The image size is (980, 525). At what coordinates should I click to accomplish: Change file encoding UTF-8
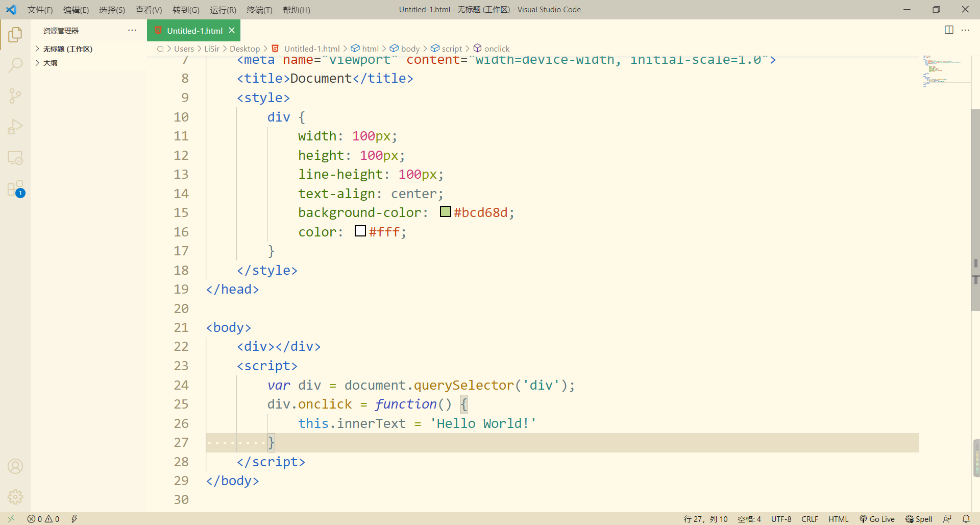pos(781,519)
